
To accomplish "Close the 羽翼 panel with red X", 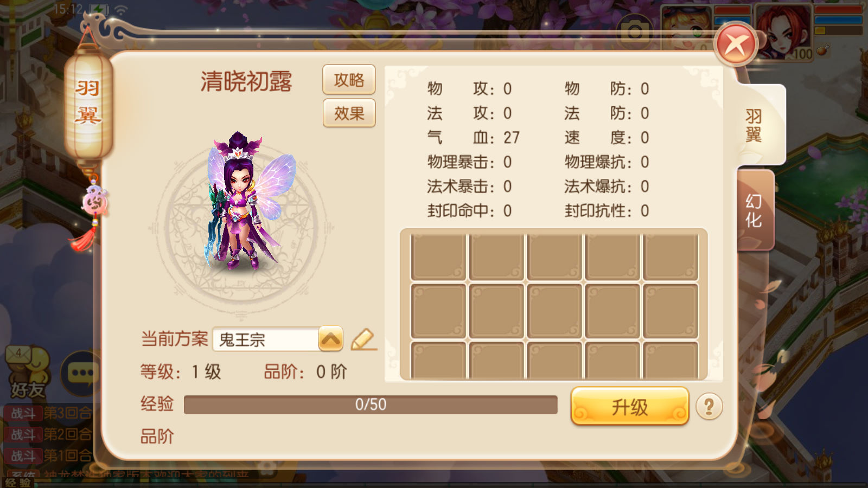I will pyautogui.click(x=736, y=44).
